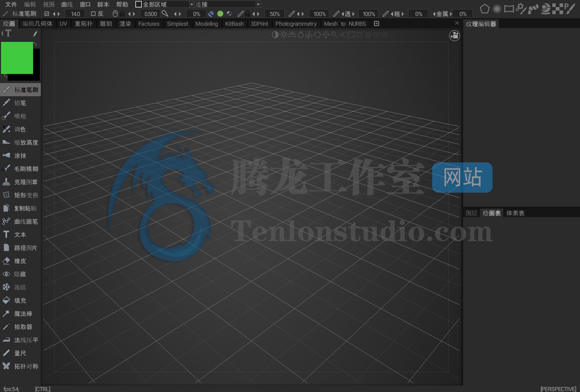
Task: Click the green foreground color swatch
Action: pos(17,58)
